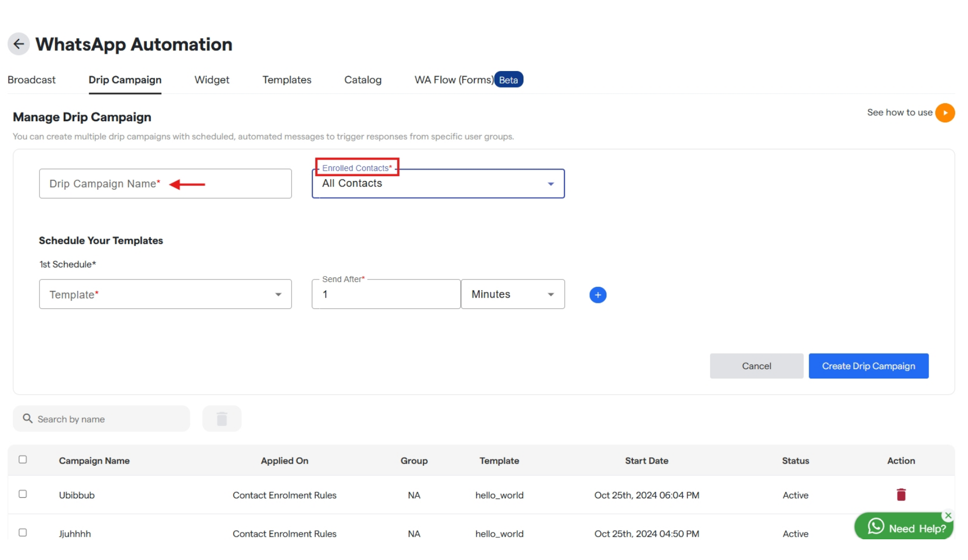Click the Template column header
The image size is (968, 560).
click(x=500, y=460)
